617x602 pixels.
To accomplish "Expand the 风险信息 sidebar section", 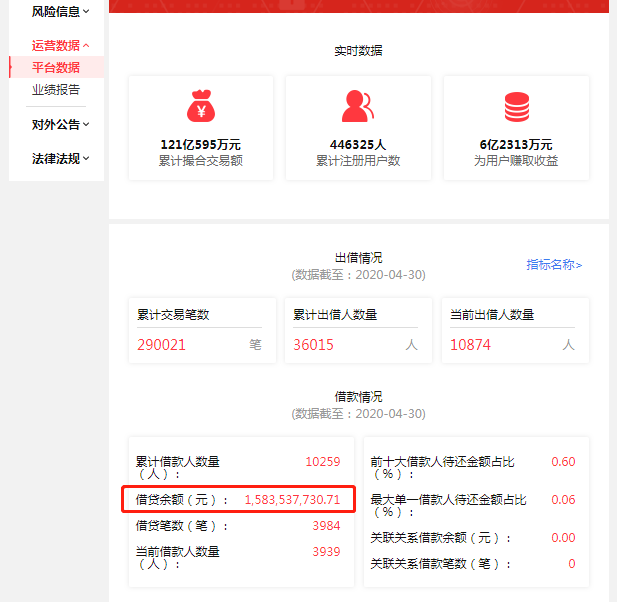I will click(x=61, y=12).
